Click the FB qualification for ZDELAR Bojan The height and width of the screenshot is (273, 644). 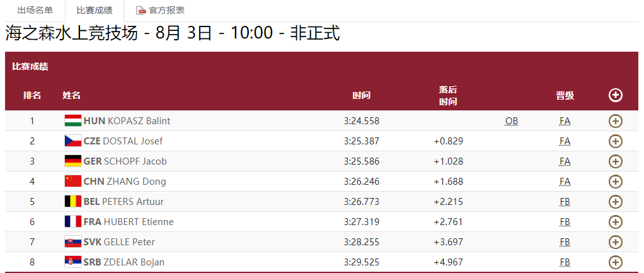565,262
